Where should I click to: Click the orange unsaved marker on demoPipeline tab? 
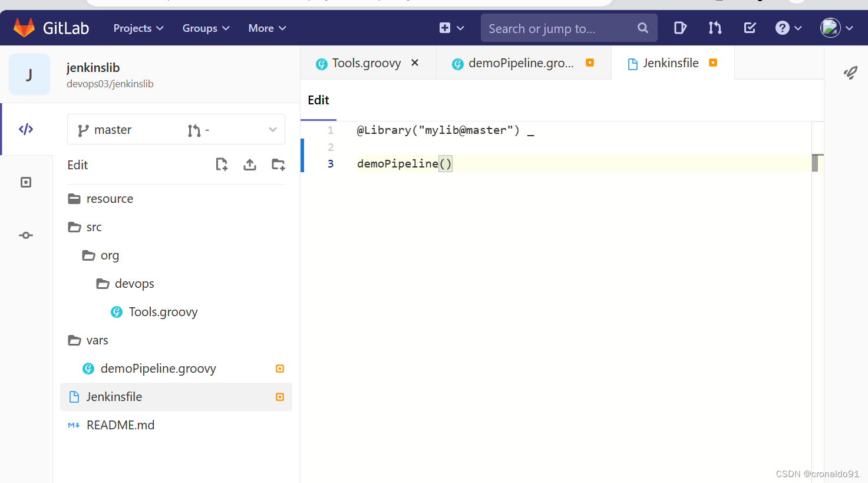point(590,63)
